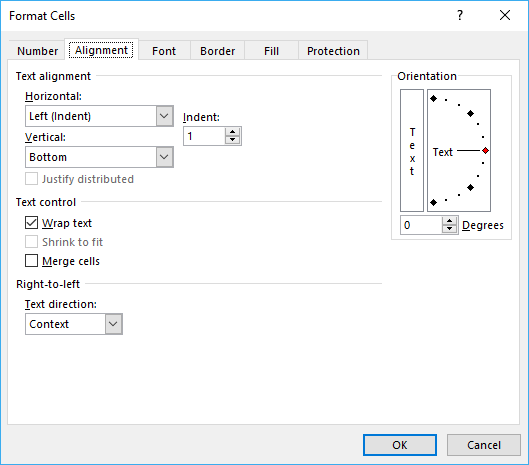Uncheck the Wrap text checkbox
Image resolution: width=529 pixels, height=465 pixels.
pos(31,223)
